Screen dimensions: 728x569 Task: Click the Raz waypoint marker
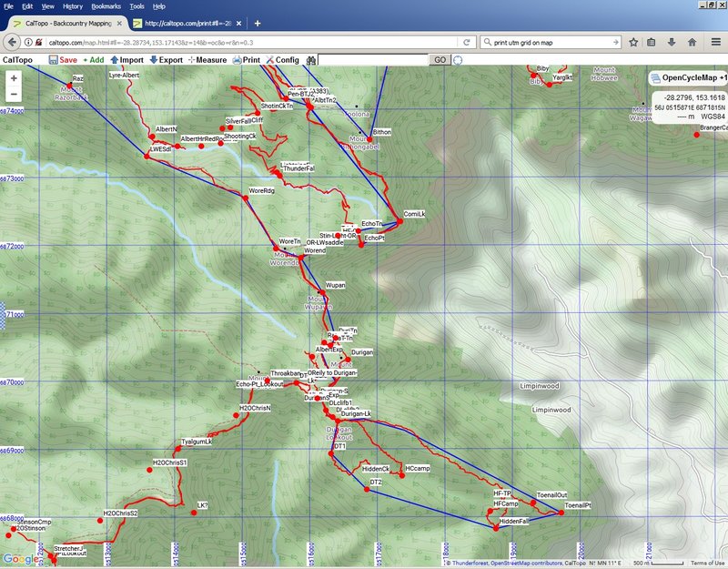point(69,86)
